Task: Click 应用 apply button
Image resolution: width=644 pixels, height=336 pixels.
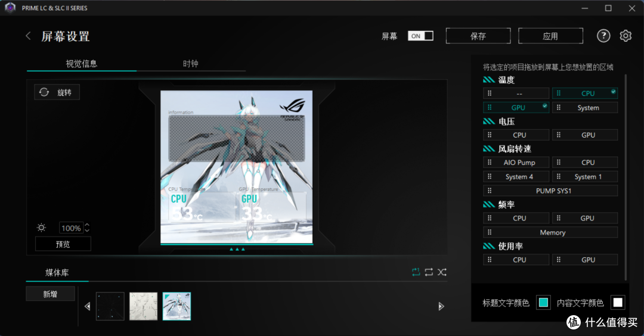Action: click(x=550, y=36)
